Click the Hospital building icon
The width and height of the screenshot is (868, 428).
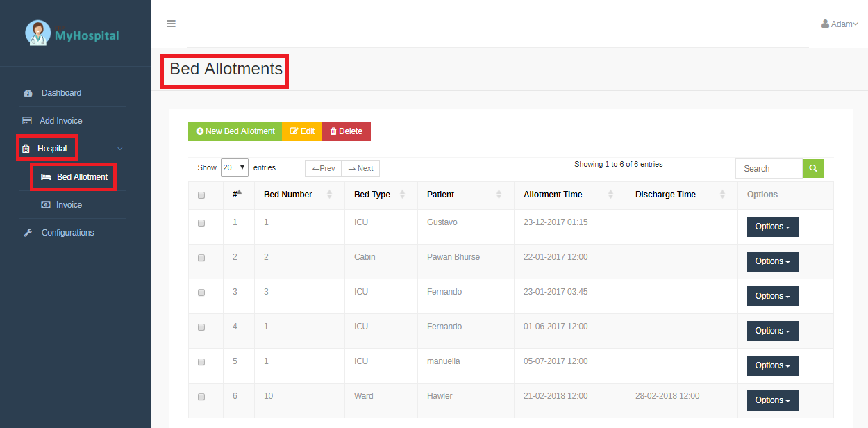point(26,149)
